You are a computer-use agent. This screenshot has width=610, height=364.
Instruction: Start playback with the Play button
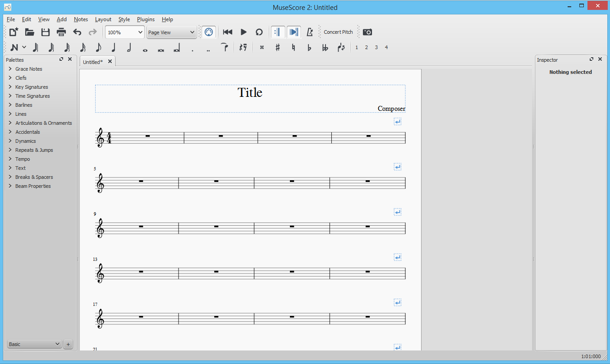click(x=243, y=32)
